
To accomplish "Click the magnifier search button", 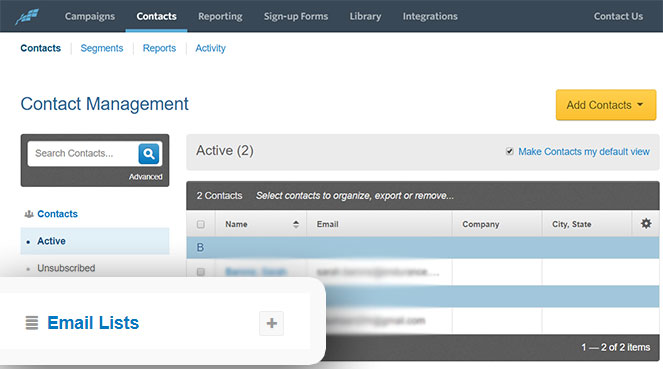I will click(x=149, y=153).
